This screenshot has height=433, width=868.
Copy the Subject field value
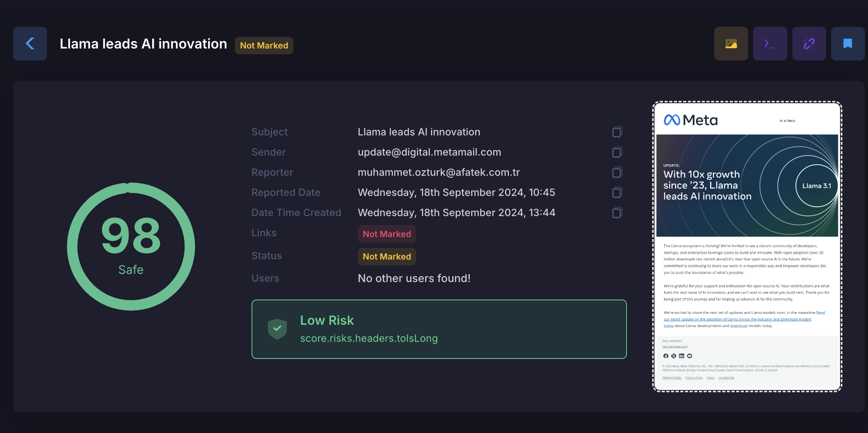coord(617,132)
